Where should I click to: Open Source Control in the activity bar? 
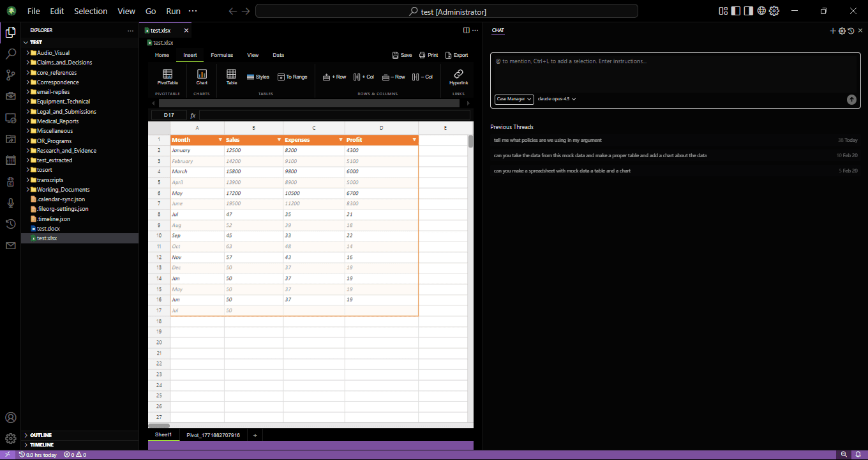[10, 75]
